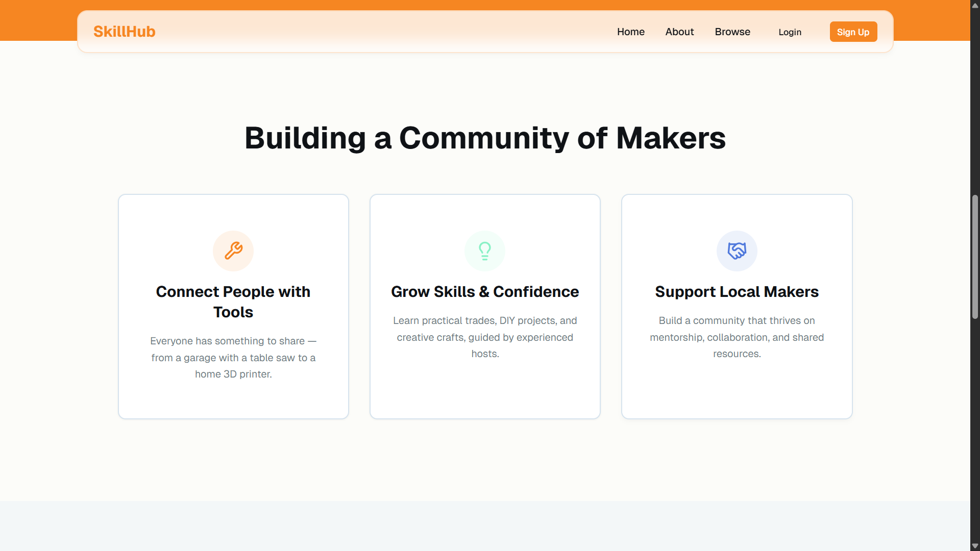Click the scrollbar up arrow
The image size is (980, 551).
point(975,5)
